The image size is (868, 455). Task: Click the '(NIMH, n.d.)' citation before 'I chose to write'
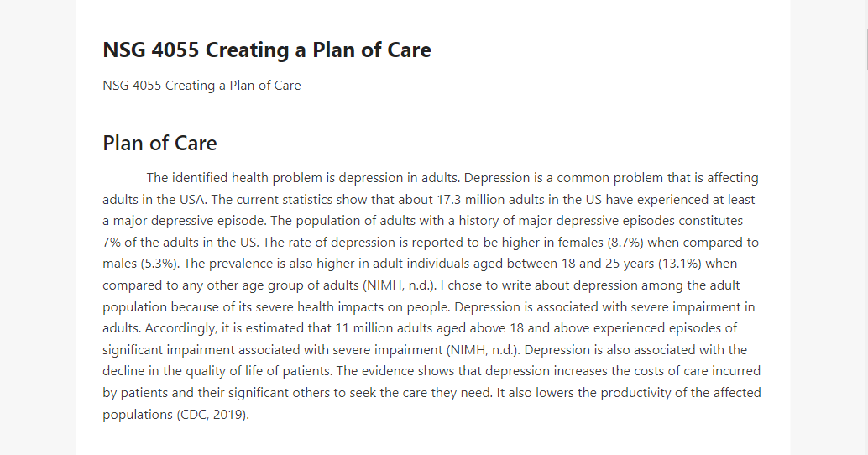click(x=400, y=285)
